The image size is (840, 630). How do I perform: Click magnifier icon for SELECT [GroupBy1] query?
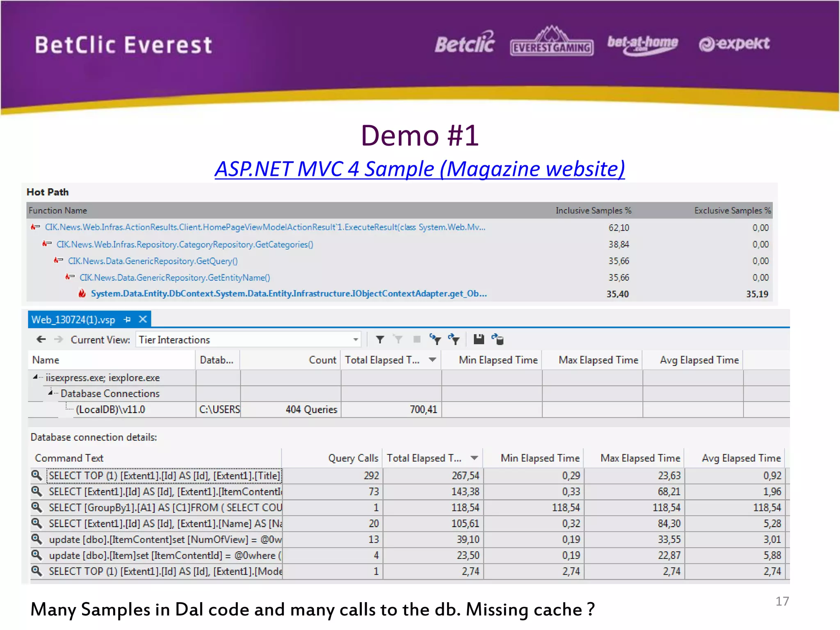pyautogui.click(x=37, y=507)
